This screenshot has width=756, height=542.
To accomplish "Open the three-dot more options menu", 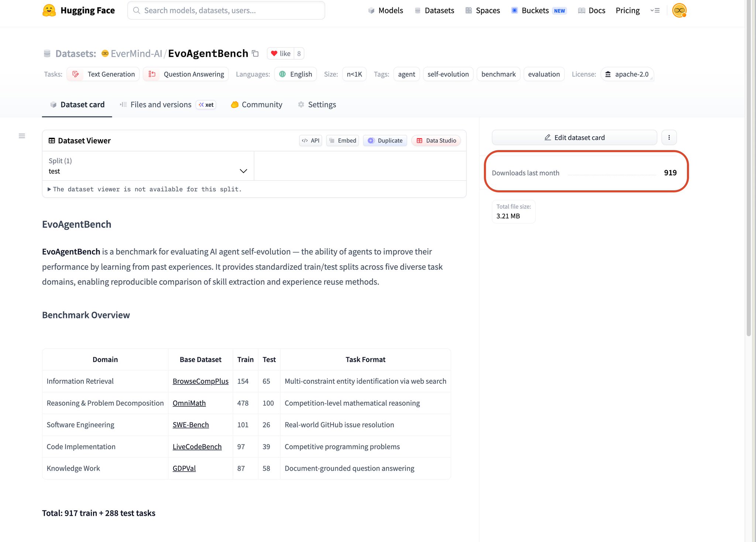I will (x=669, y=137).
